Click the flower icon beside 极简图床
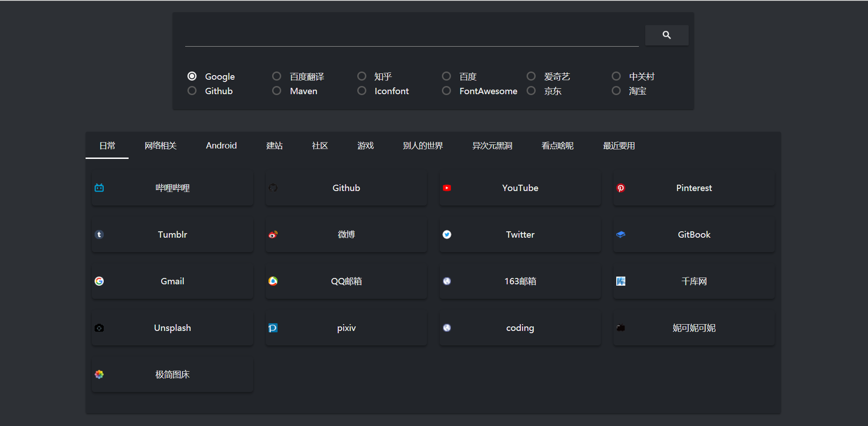The height and width of the screenshot is (426, 868). click(x=99, y=374)
